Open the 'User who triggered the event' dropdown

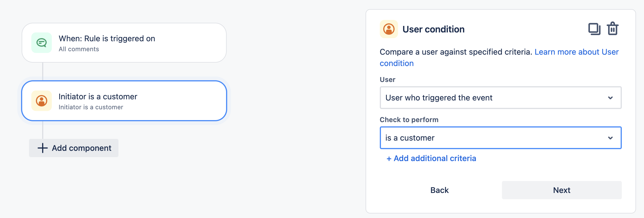[x=500, y=98]
